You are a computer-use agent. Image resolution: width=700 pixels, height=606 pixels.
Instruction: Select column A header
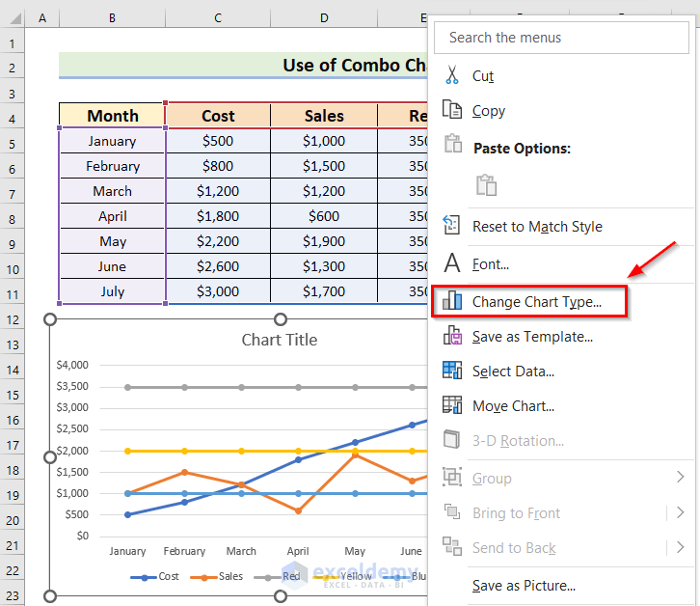(42, 18)
